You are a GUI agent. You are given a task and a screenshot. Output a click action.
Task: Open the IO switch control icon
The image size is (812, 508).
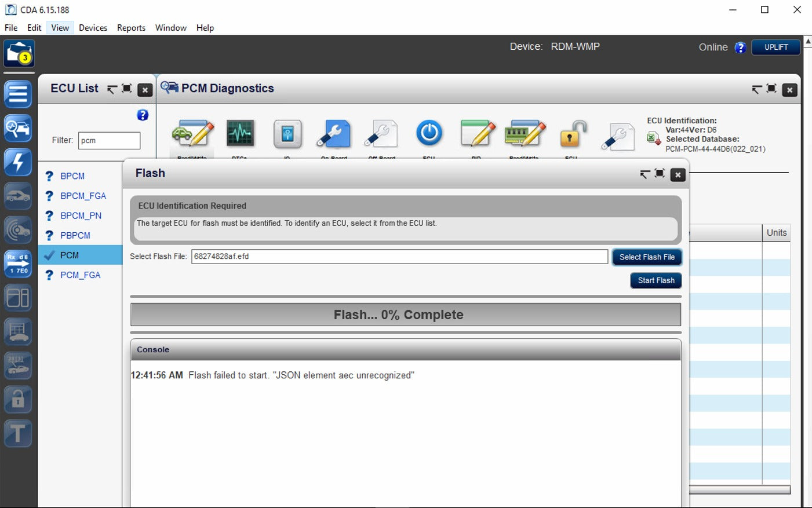tap(287, 134)
